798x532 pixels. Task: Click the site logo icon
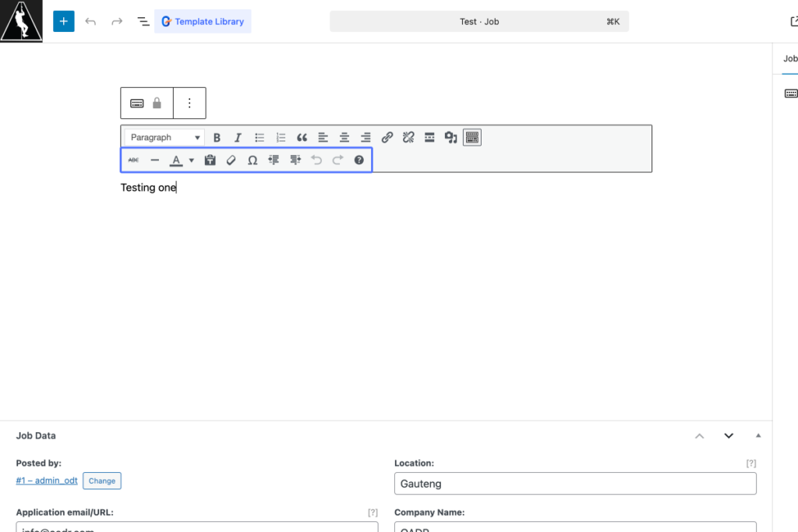click(x=21, y=21)
